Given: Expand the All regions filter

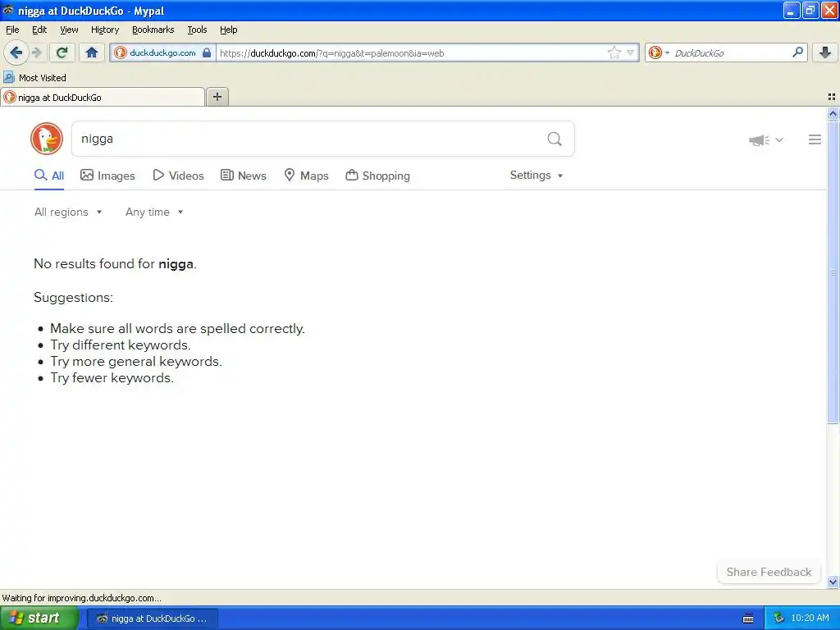Looking at the screenshot, I should click(68, 212).
